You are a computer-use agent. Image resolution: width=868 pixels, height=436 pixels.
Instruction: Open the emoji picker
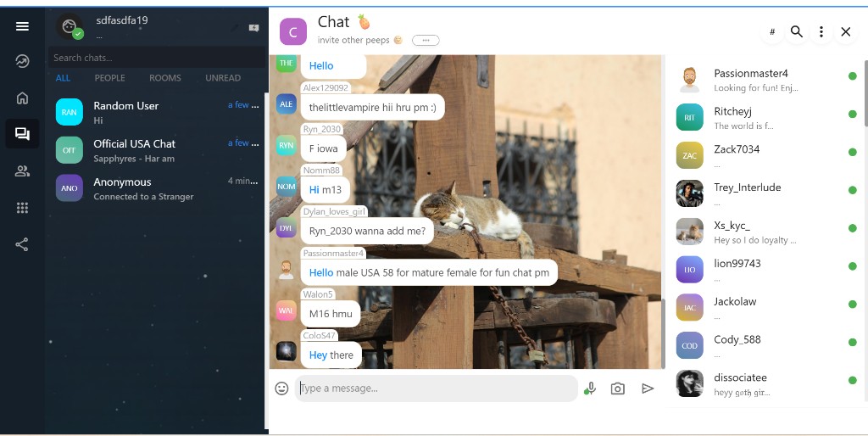281,388
